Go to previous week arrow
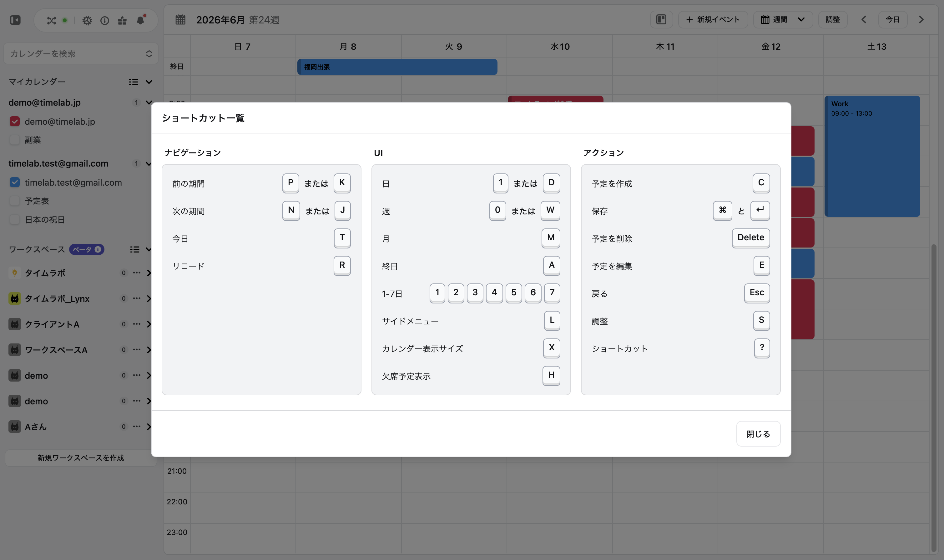 click(864, 20)
